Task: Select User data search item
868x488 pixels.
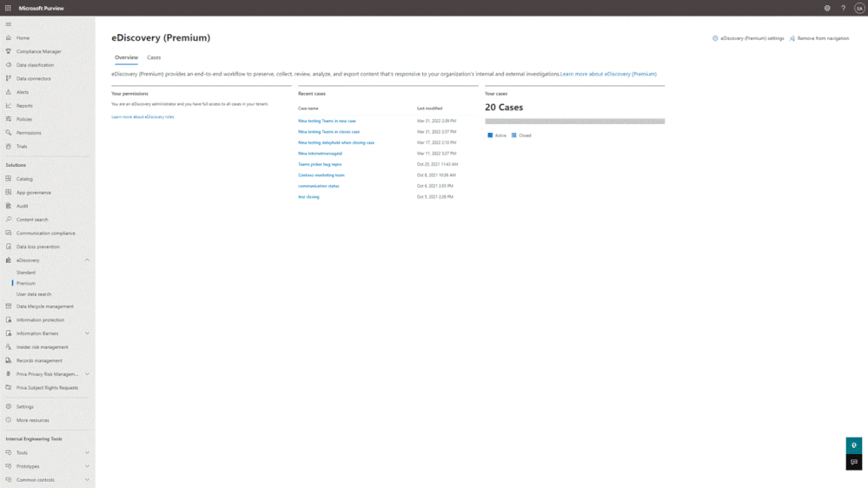Action: [x=34, y=294]
